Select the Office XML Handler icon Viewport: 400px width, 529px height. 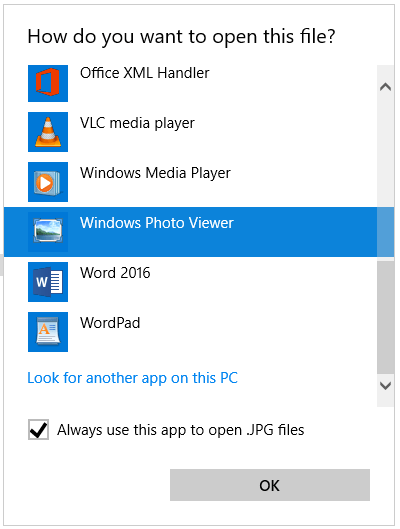(48, 83)
